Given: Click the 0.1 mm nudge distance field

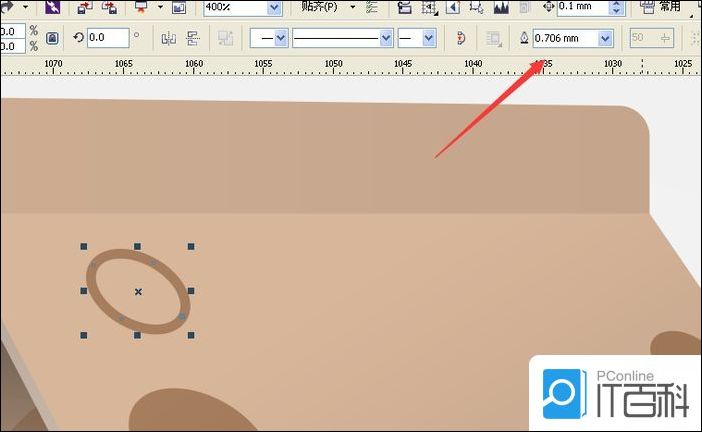Looking at the screenshot, I should (583, 8).
